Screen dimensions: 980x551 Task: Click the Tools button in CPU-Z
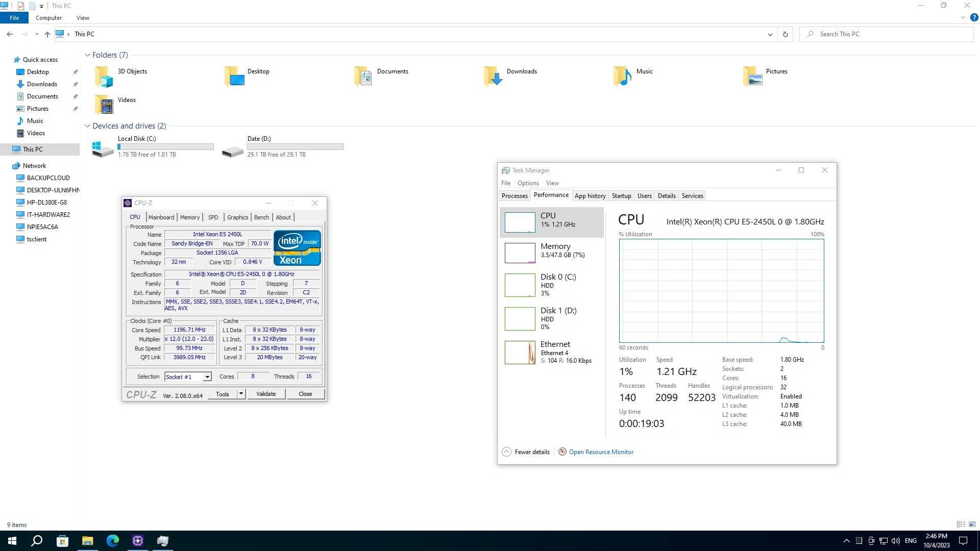[x=223, y=394]
